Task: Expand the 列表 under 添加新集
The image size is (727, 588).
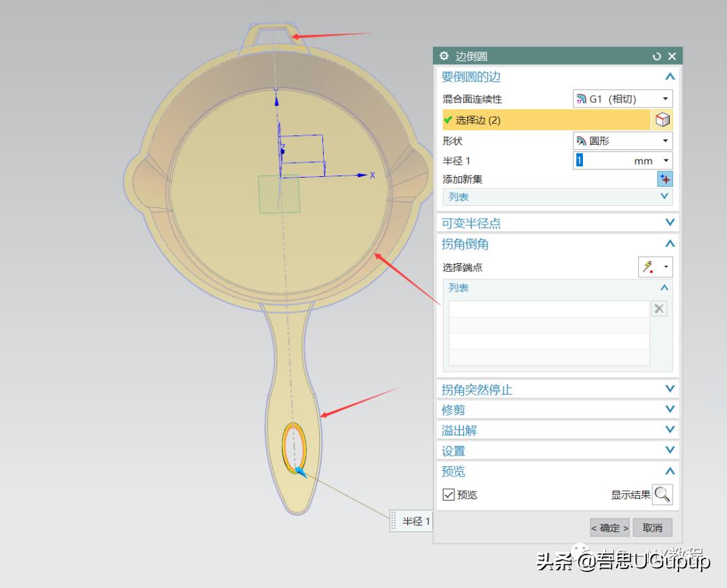Action: (664, 196)
